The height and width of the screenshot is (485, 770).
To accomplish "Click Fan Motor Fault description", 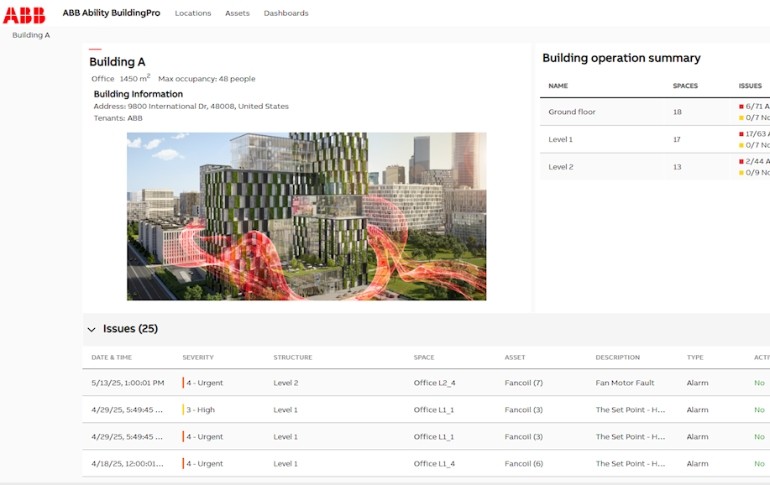I will point(625,383).
